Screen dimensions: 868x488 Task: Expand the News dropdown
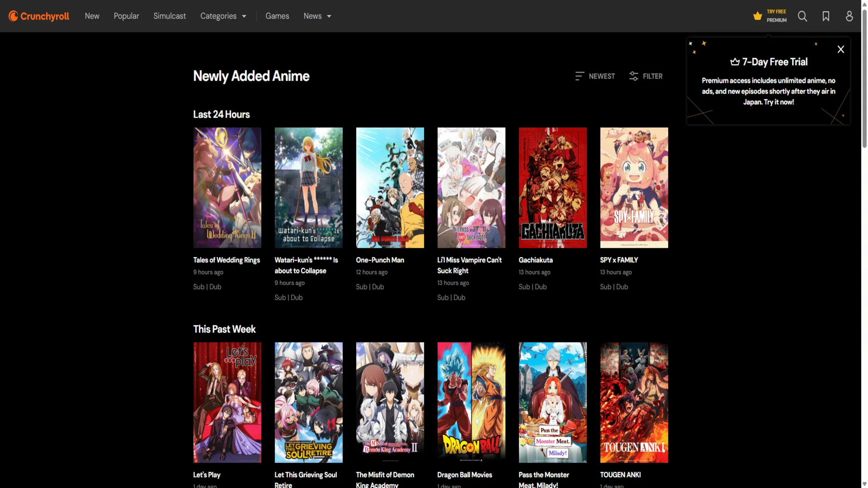pos(317,16)
